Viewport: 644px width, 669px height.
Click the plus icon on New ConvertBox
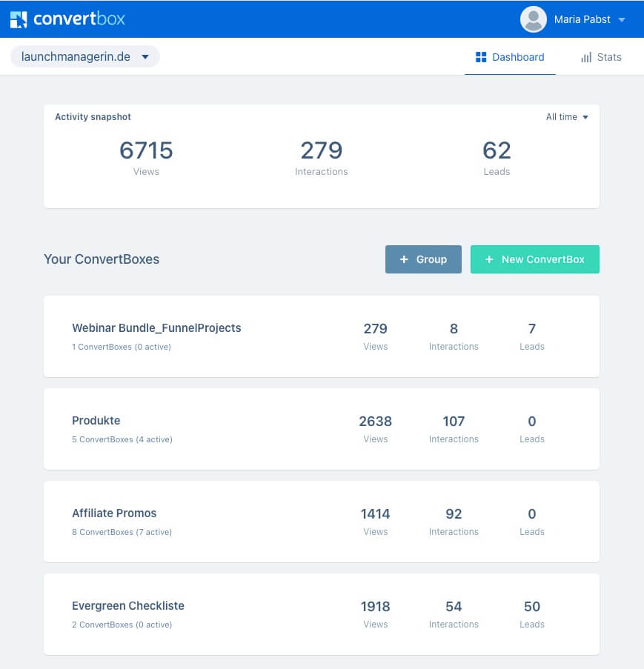489,259
